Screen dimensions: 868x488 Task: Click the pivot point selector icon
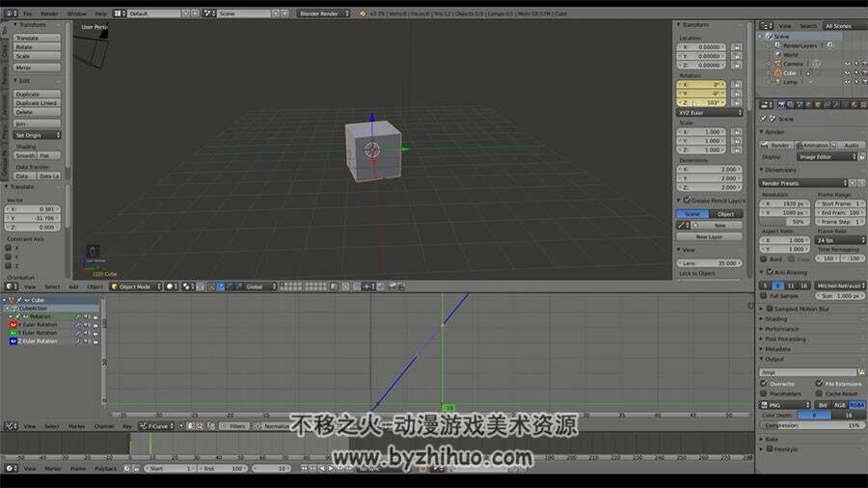[x=188, y=286]
